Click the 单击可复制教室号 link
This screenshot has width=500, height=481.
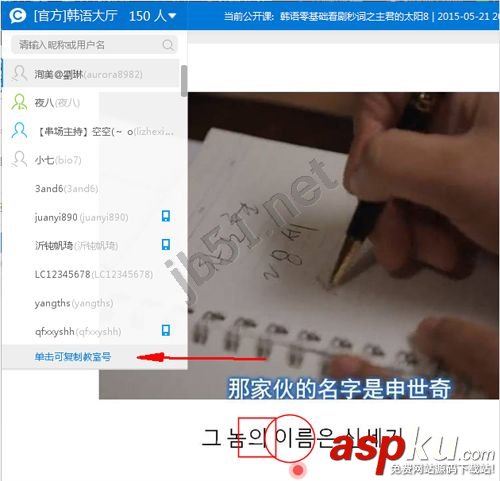[x=73, y=357]
